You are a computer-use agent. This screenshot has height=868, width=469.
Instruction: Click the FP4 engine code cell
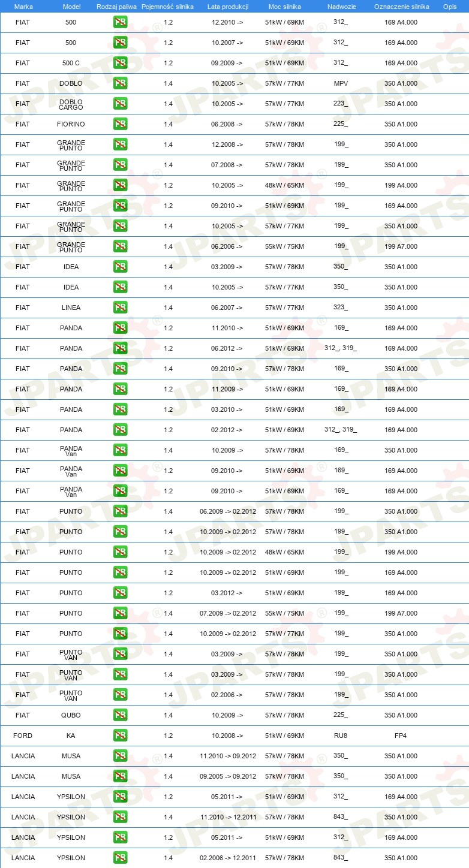tap(401, 736)
